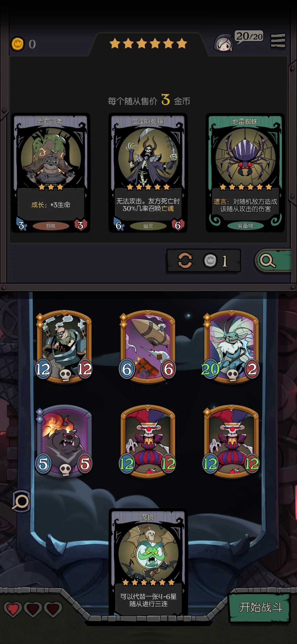Click the player avatar portrait
The width and height of the screenshot is (297, 644).
pos(223,43)
